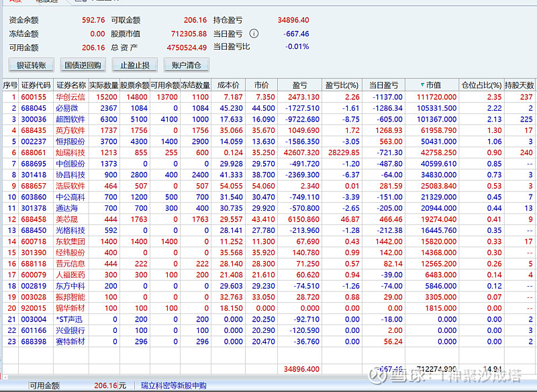Sort by 实际数量 column header
The image size is (537, 392).
click(x=104, y=85)
